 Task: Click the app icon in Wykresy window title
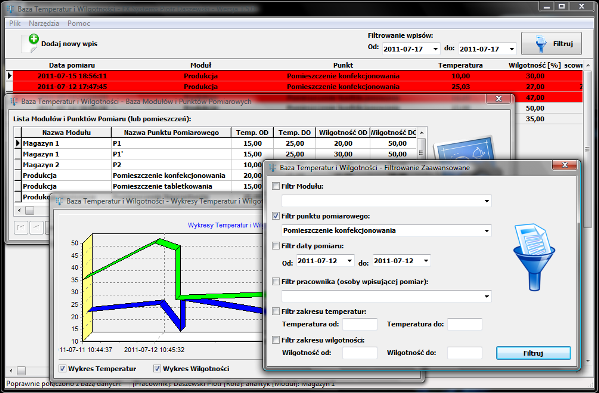(59, 201)
